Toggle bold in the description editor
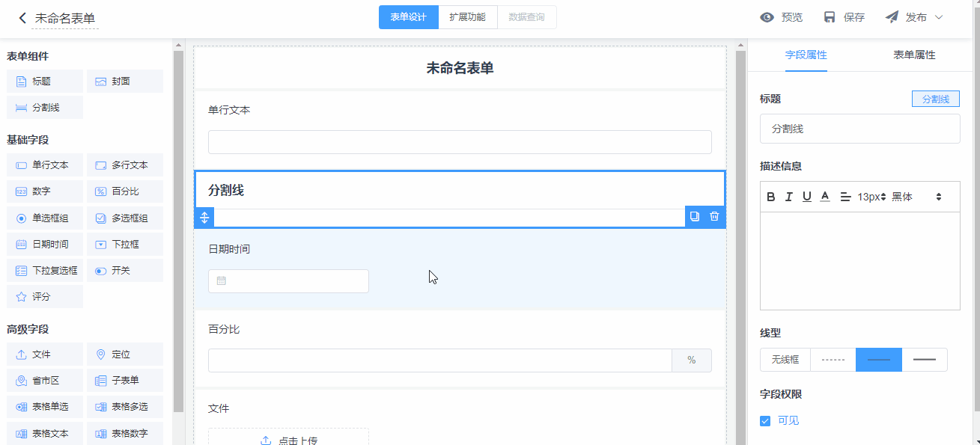 pos(771,197)
